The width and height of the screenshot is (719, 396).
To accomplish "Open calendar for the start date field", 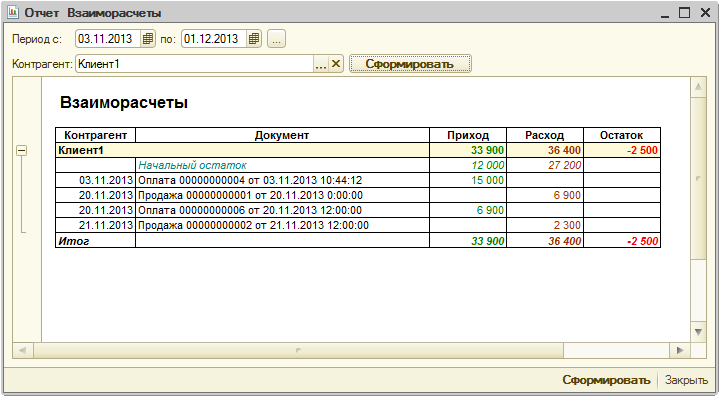I will 147,39.
